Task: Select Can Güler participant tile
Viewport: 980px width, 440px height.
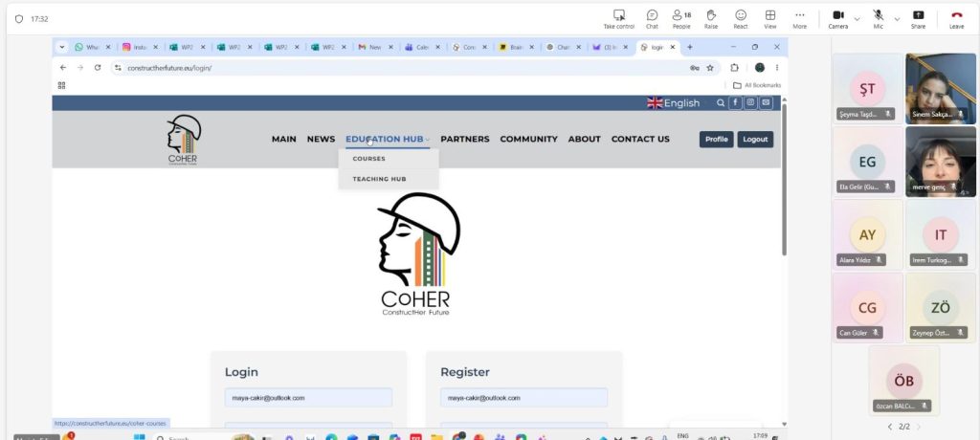Action: [867, 307]
